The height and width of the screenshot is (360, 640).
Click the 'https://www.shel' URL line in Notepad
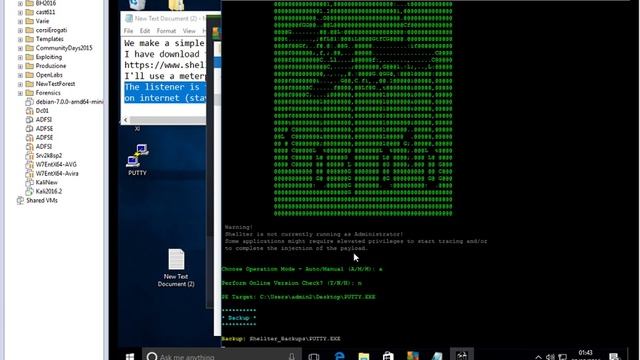click(x=164, y=65)
